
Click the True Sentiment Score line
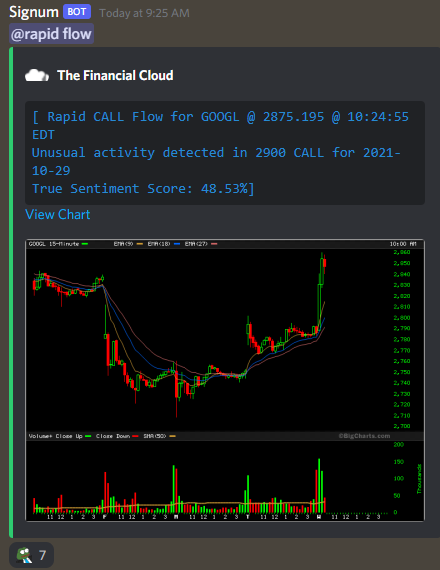pos(143,189)
